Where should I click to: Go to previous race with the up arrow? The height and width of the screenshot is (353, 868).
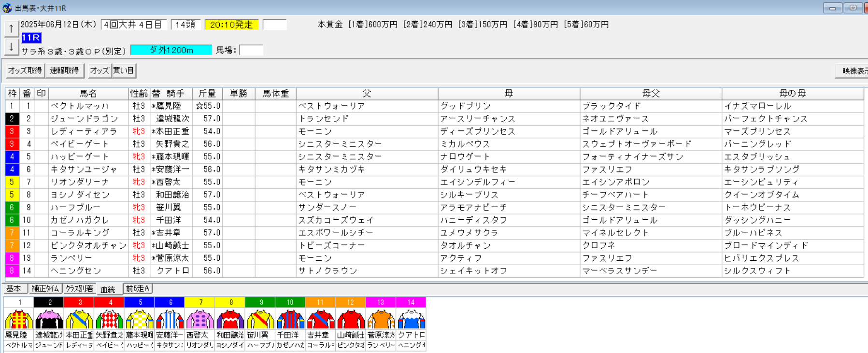click(11, 28)
